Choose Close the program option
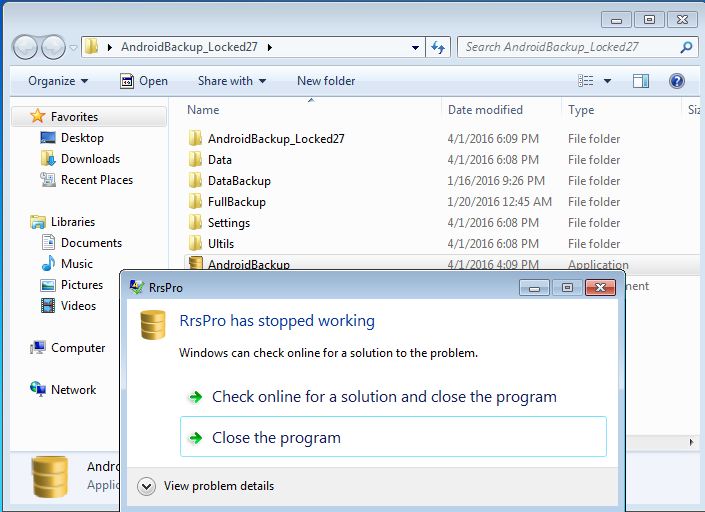The image size is (705, 512). (x=393, y=437)
